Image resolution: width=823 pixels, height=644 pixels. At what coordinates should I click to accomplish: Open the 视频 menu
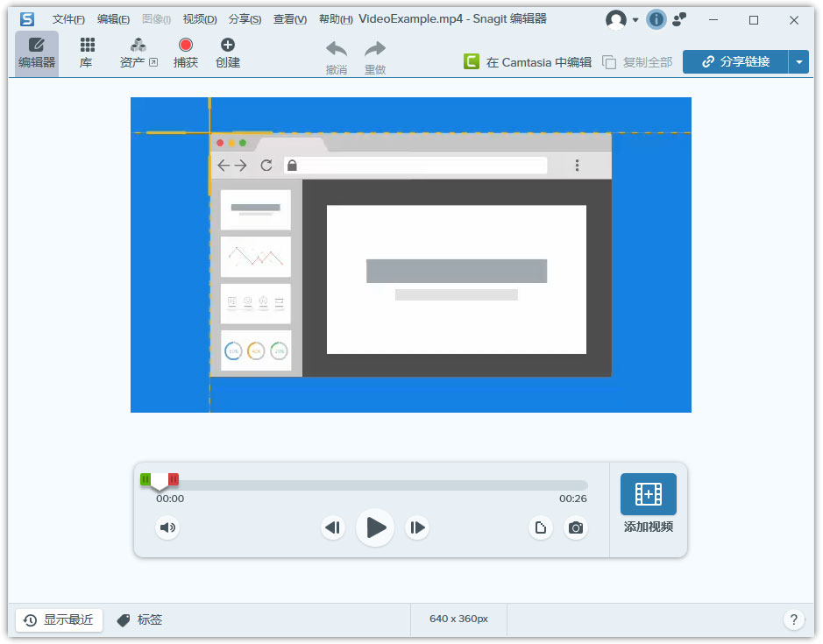[x=200, y=19]
